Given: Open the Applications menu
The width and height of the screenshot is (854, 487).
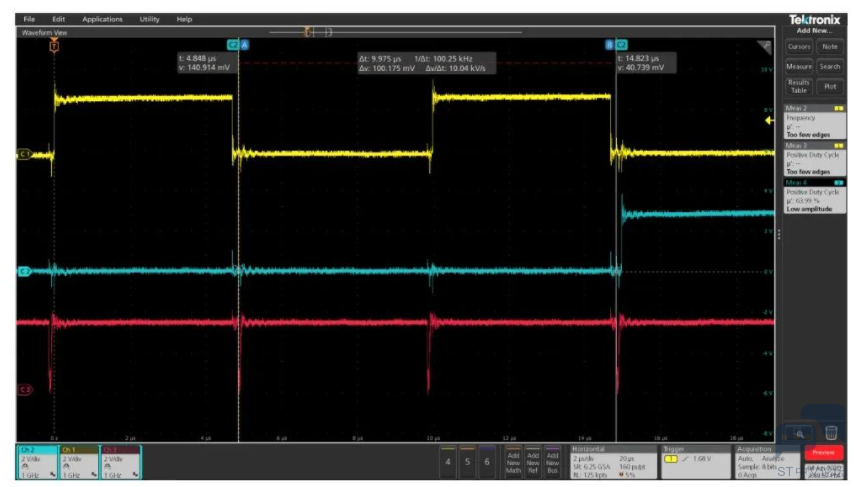Looking at the screenshot, I should click(102, 19).
